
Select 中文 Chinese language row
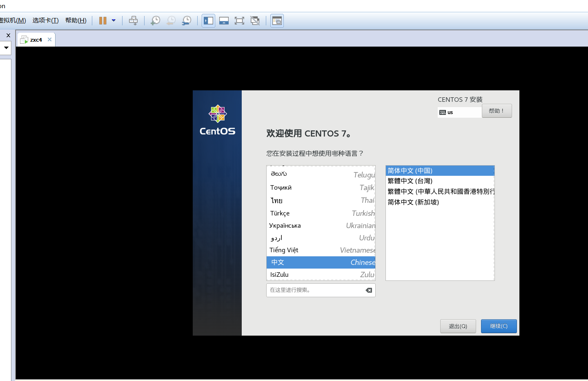click(321, 262)
